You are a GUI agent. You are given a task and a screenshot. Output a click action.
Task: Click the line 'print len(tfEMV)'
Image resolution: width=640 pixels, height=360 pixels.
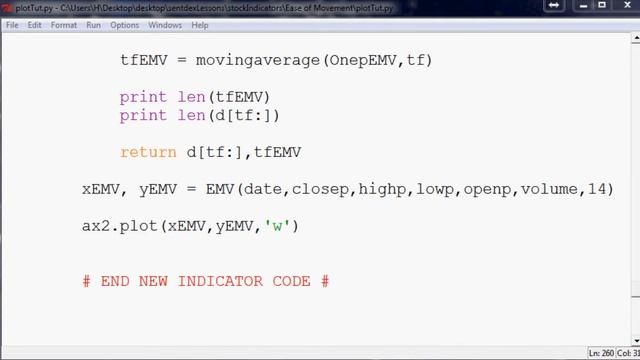click(x=195, y=97)
